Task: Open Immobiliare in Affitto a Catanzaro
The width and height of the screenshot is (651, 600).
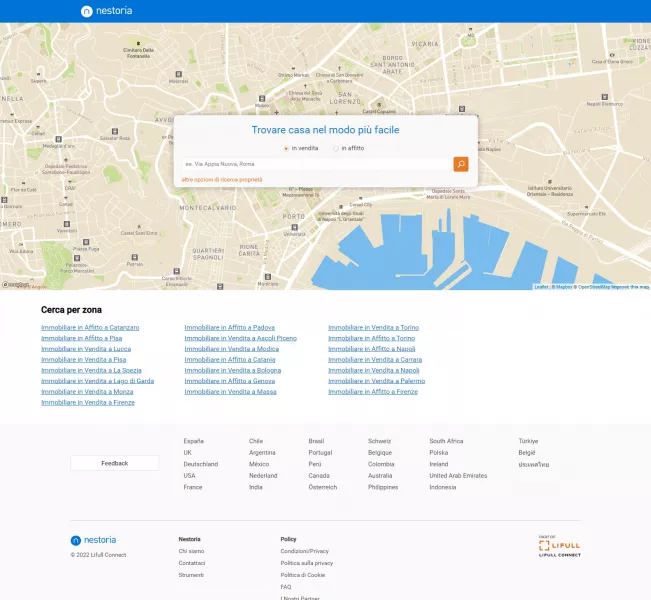Action: click(x=90, y=328)
